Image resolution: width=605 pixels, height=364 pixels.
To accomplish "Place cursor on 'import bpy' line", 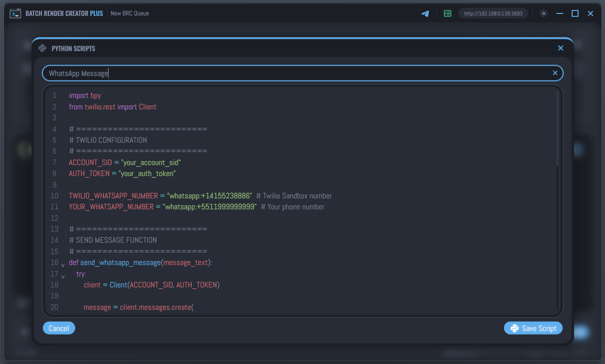I will coord(85,95).
